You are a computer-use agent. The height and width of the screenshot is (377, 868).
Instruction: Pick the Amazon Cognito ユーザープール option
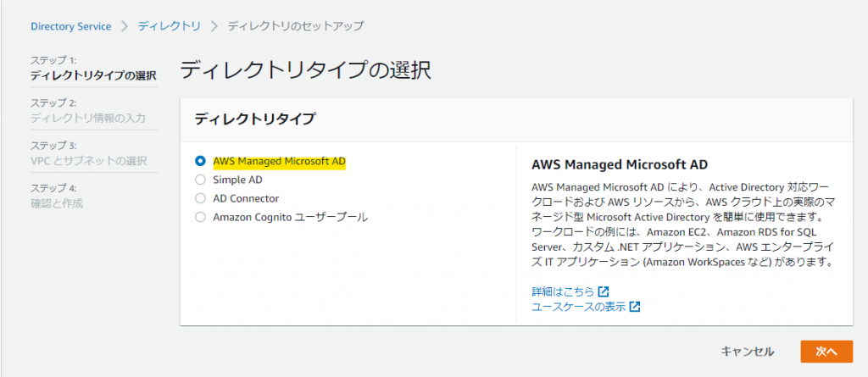tap(200, 217)
